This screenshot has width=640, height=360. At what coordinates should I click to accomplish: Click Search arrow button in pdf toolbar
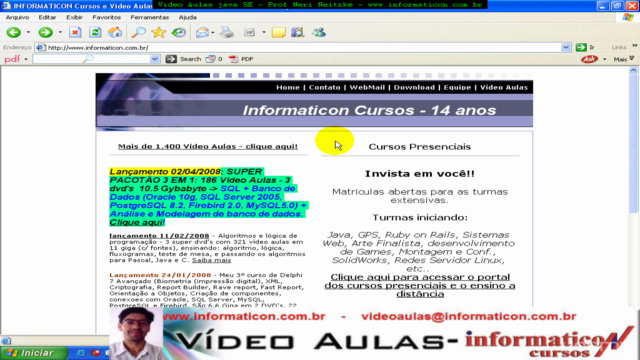coord(171,59)
